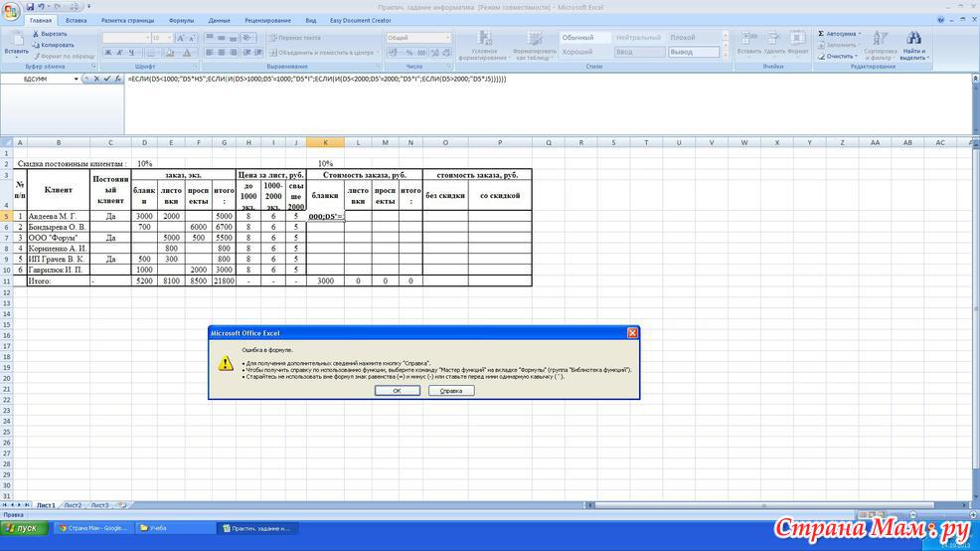
Task: Toggle bold Ж formatting
Action: pos(108,53)
